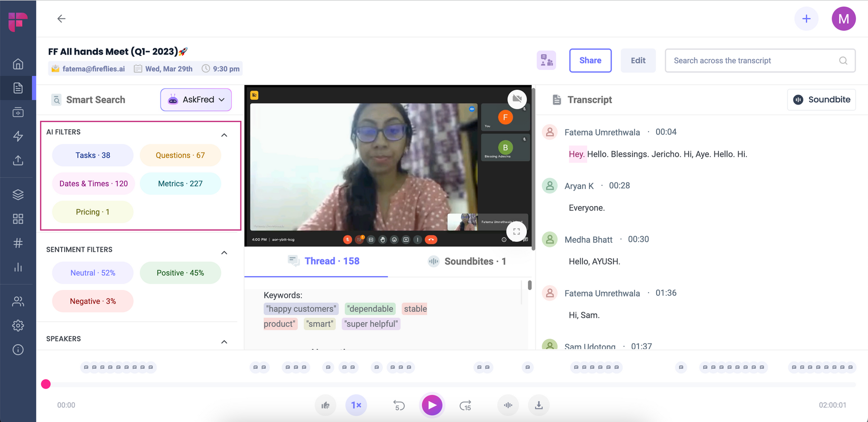868x422 pixels.
Task: Toggle the Tasks AI filter
Action: [92, 155]
